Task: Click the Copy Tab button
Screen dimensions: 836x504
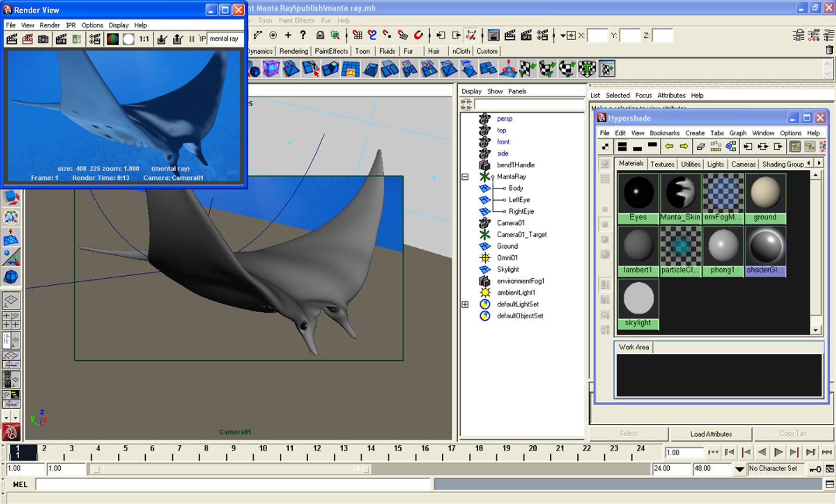Action: (x=793, y=434)
